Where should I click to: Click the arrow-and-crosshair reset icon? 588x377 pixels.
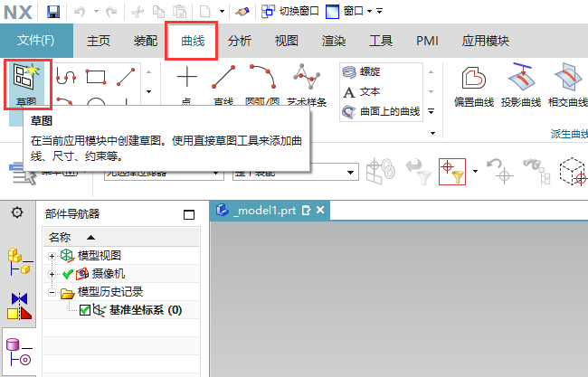coord(498,172)
